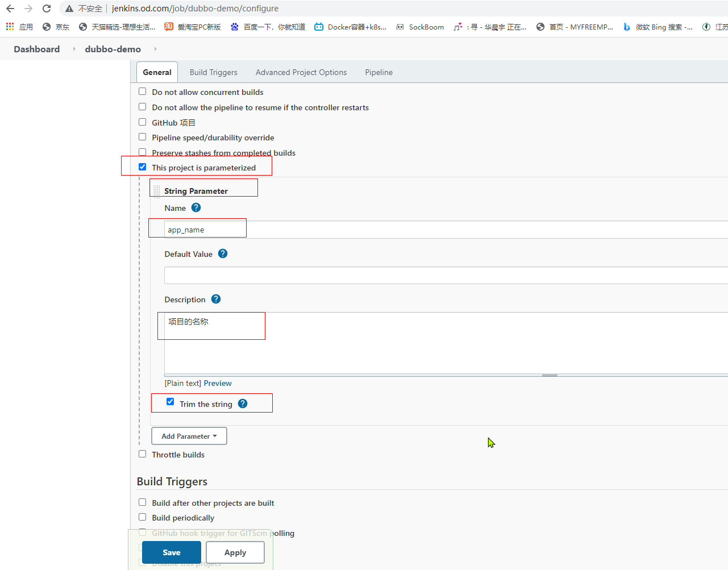Uncheck Trim the string
This screenshot has width=728, height=570.
point(170,402)
